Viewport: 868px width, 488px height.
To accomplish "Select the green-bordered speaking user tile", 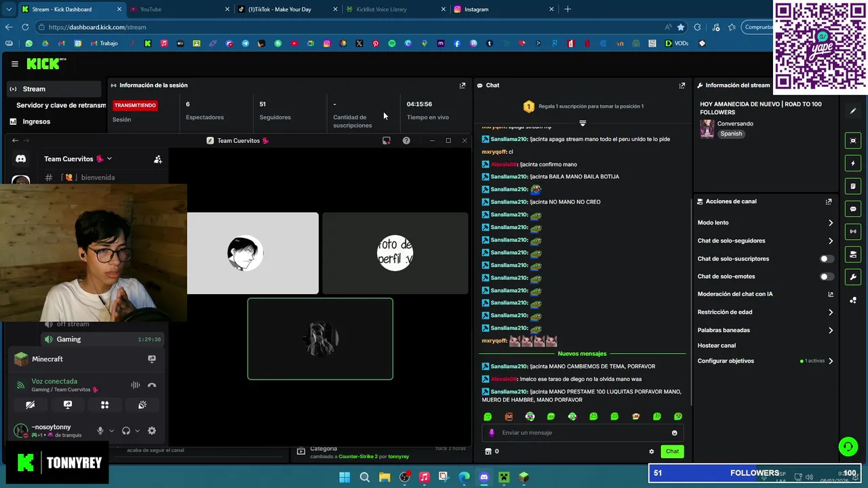I will tap(320, 339).
